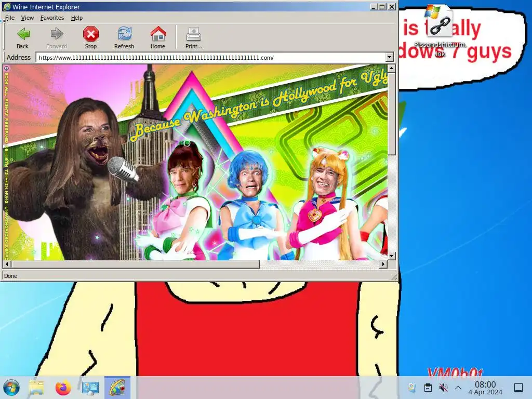Launch Firefox from the taskbar
This screenshot has height=399, width=532.
pyautogui.click(x=63, y=388)
